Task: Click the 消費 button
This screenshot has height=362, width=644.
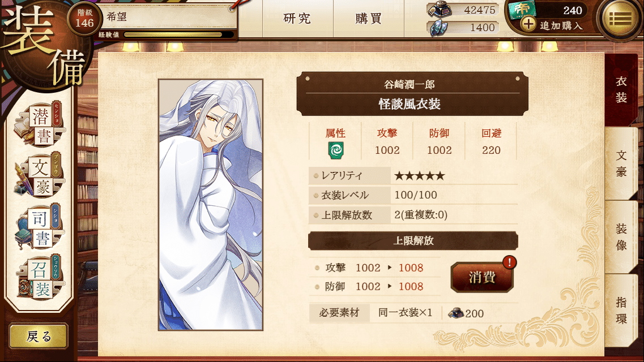Action: pos(482,277)
